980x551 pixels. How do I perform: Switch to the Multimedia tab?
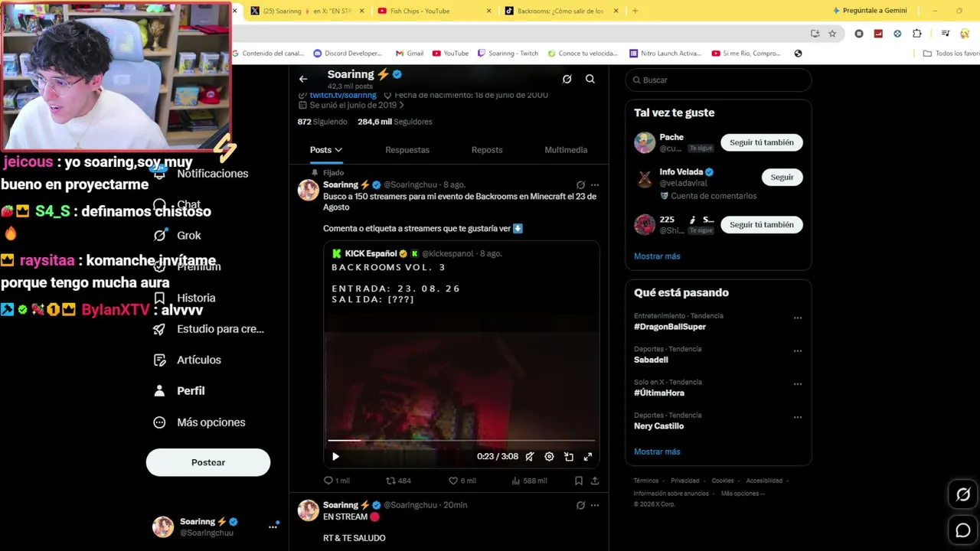[566, 150]
